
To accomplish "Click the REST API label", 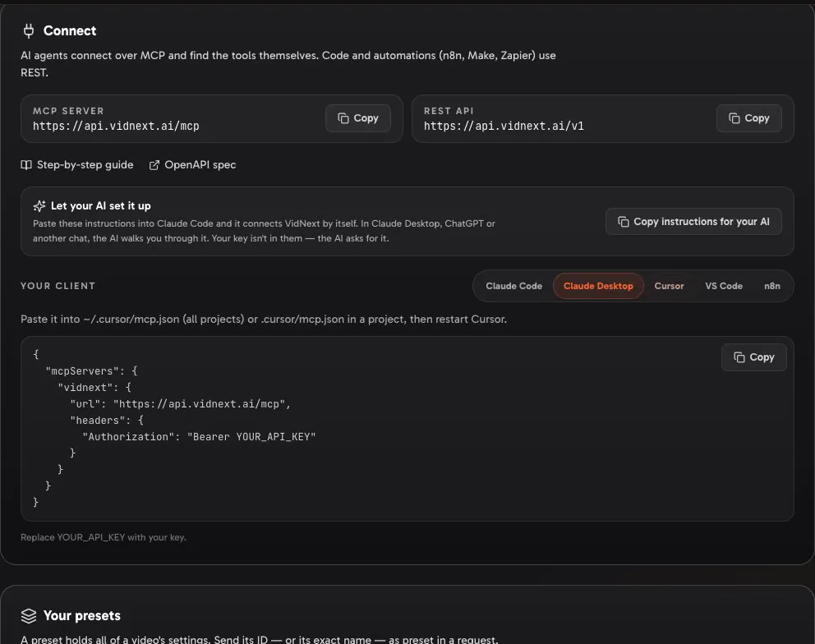I will pyautogui.click(x=449, y=111).
